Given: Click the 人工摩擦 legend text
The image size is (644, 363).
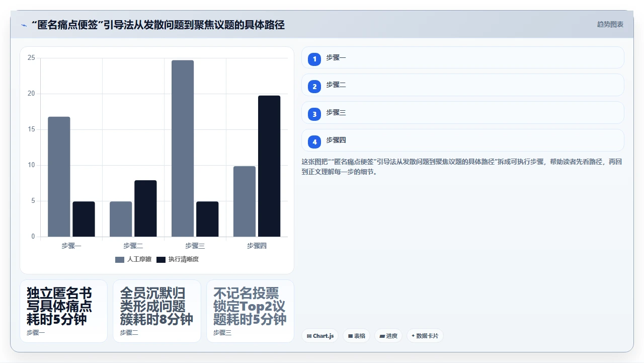Looking at the screenshot, I should pos(139,259).
